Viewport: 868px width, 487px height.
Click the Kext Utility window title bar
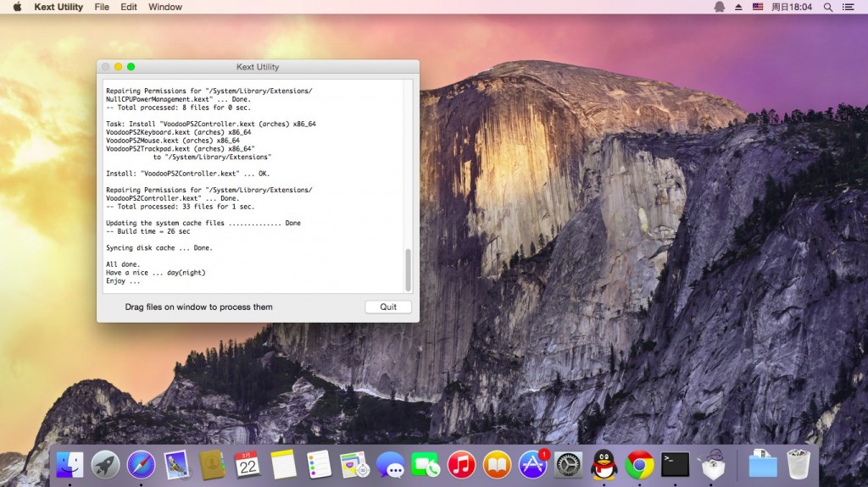pos(258,67)
